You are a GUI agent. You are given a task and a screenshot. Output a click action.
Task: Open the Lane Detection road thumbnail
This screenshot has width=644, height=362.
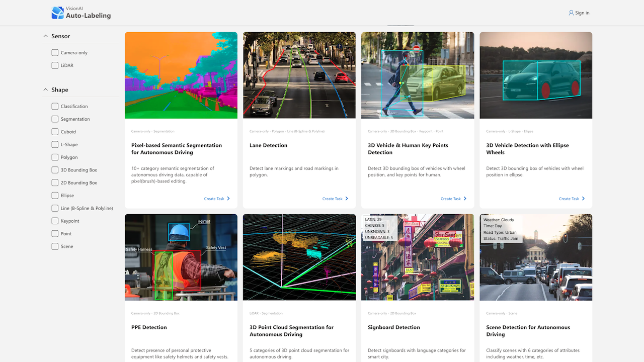(x=299, y=75)
